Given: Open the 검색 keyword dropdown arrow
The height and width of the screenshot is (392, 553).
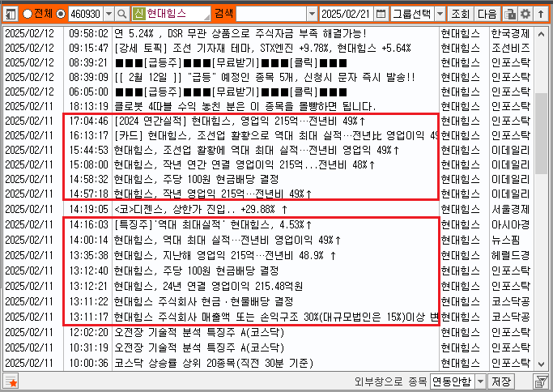Looking at the screenshot, I should click(x=312, y=14).
